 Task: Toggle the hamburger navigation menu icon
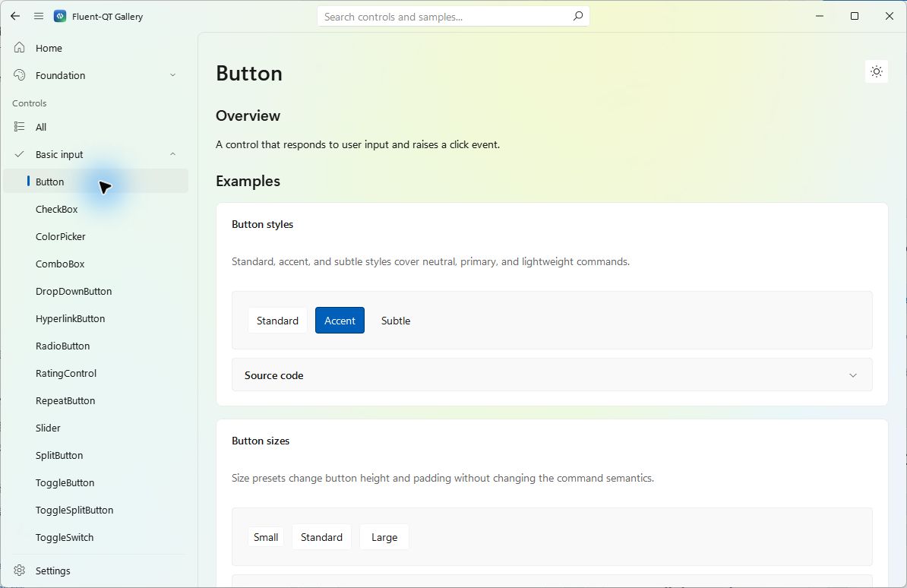(39, 16)
